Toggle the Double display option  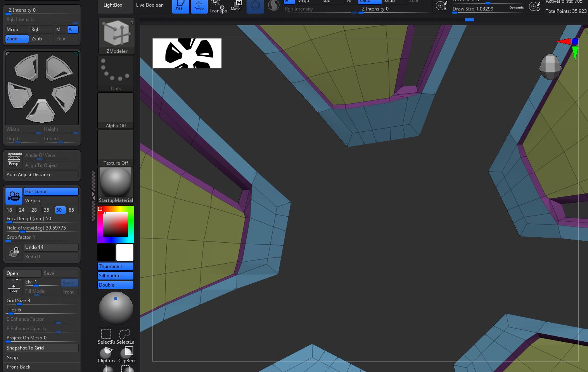pyautogui.click(x=116, y=285)
